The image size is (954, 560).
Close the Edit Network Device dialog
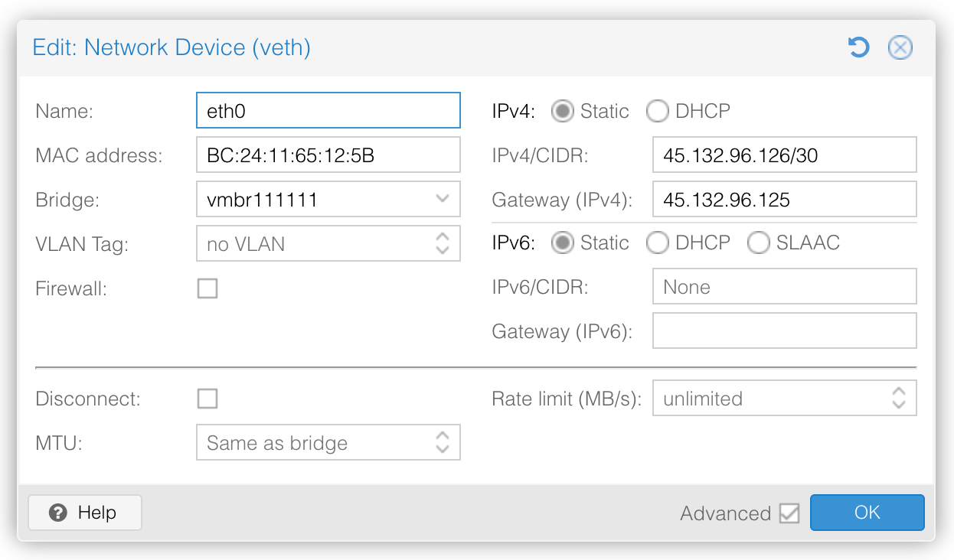(900, 48)
